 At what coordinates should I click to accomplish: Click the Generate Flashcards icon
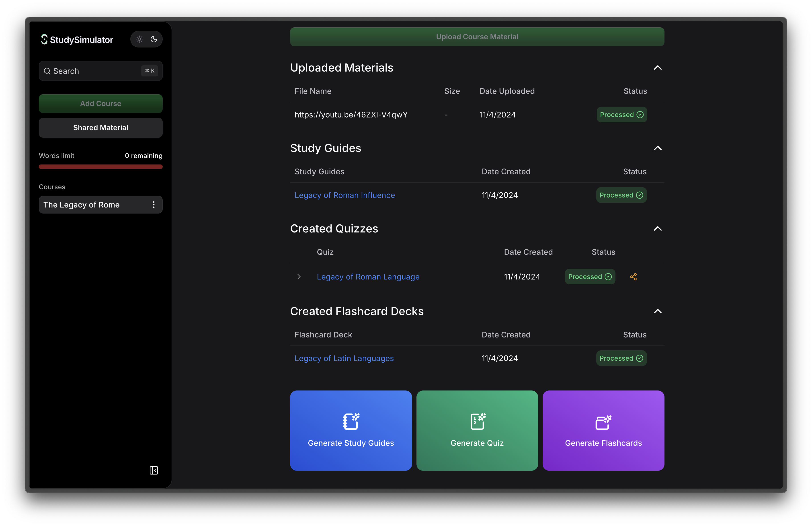[x=603, y=422]
